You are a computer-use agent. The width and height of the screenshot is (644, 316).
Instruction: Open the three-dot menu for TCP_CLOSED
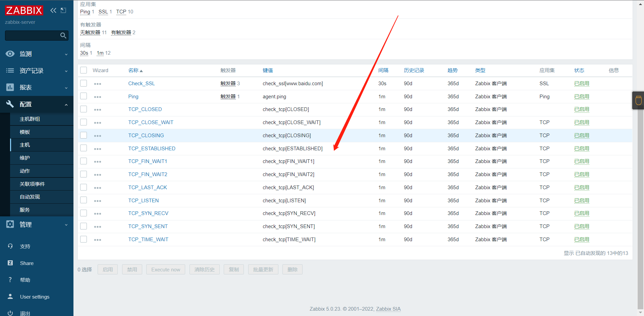point(98,110)
